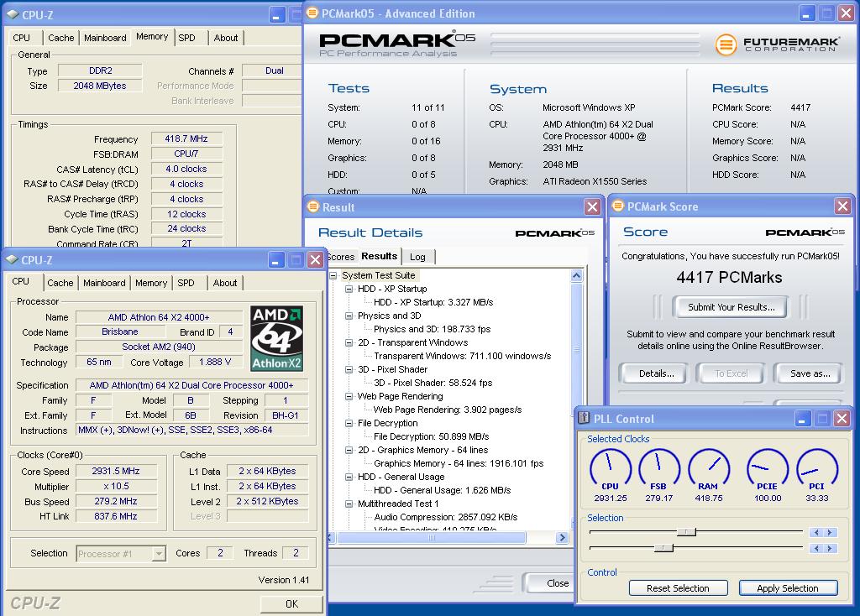Image resolution: width=860 pixels, height=616 pixels.
Task: Click the result tree horizontal scroll right arrow
Action: click(x=562, y=538)
